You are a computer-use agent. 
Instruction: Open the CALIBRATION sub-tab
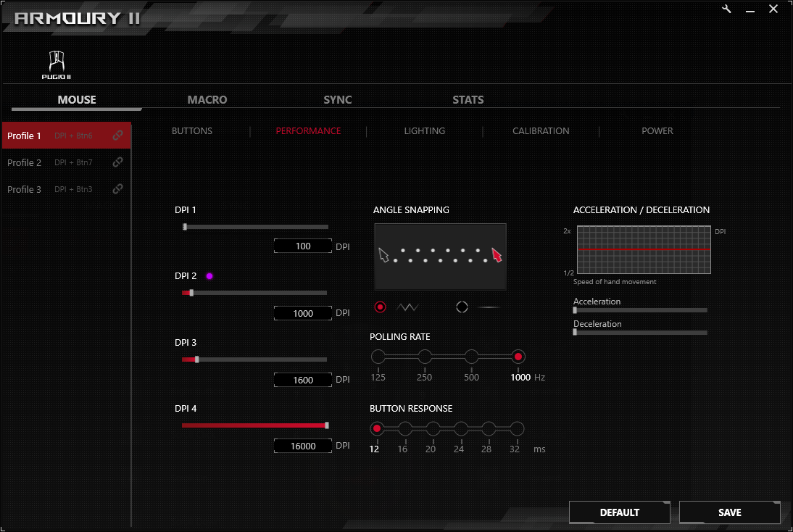pyautogui.click(x=541, y=131)
